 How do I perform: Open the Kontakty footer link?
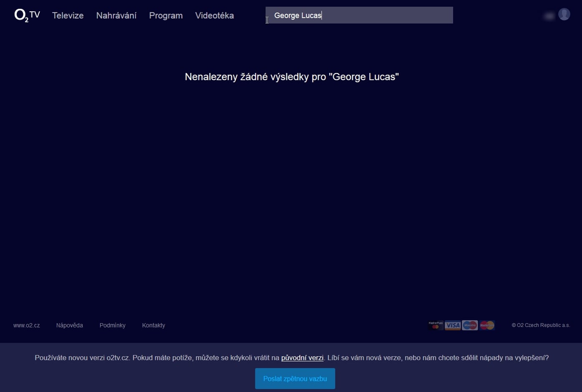pyautogui.click(x=154, y=325)
